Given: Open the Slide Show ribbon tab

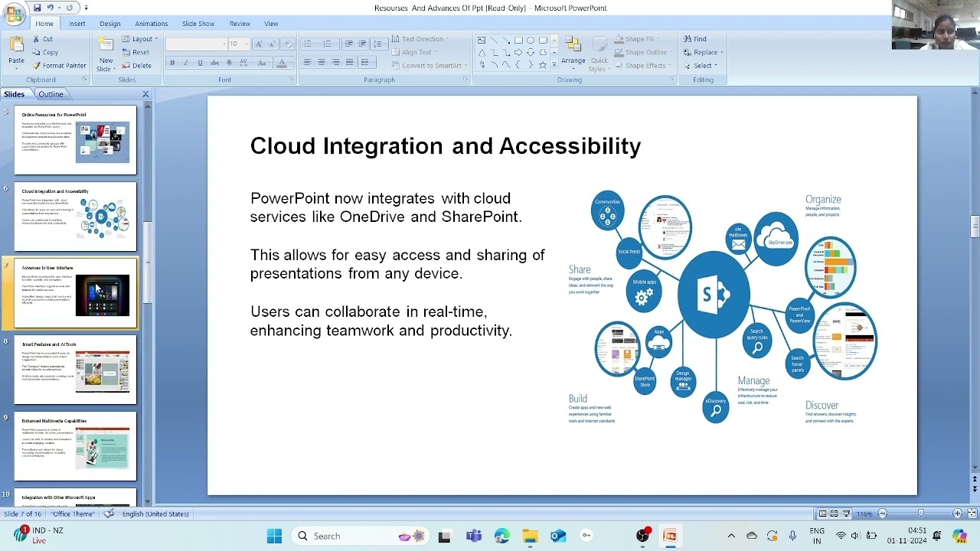Looking at the screenshot, I should (198, 24).
